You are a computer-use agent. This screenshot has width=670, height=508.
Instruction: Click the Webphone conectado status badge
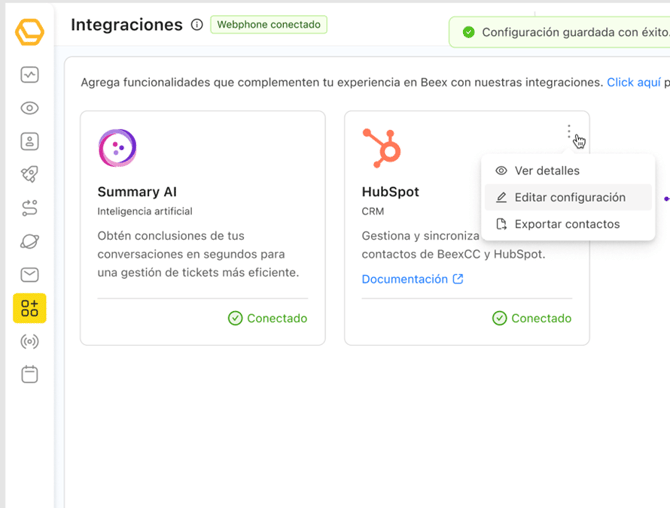pos(268,24)
